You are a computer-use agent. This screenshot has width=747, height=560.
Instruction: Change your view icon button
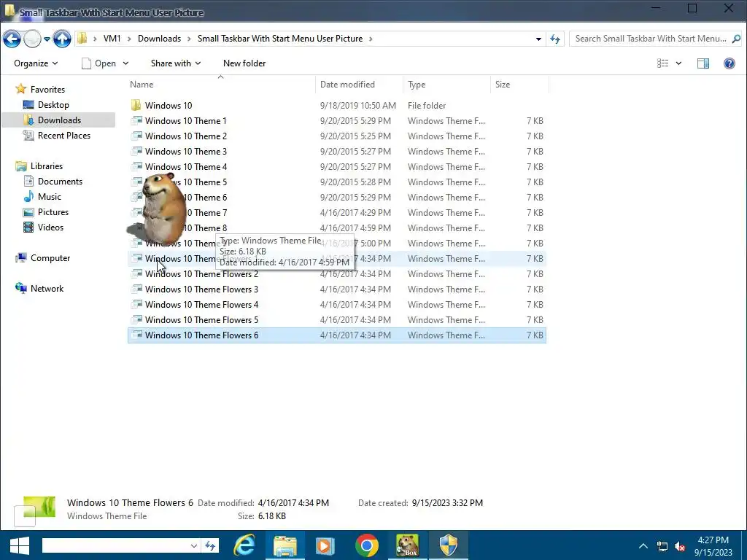pyautogui.click(x=662, y=63)
